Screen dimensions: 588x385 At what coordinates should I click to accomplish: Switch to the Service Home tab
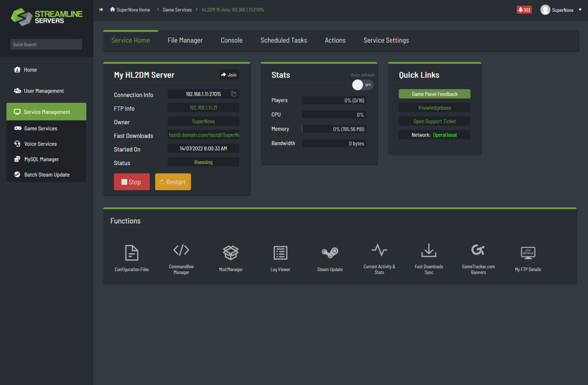[131, 40]
